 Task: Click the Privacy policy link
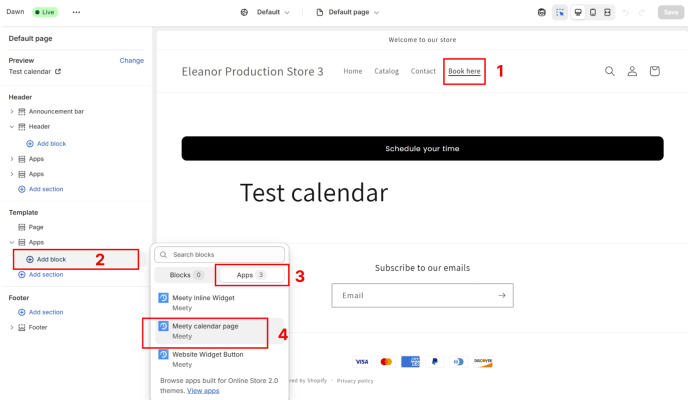coord(355,381)
